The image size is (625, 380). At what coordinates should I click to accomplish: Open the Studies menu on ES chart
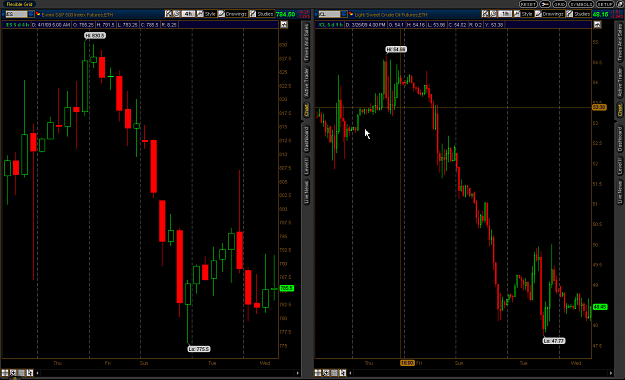coord(261,14)
